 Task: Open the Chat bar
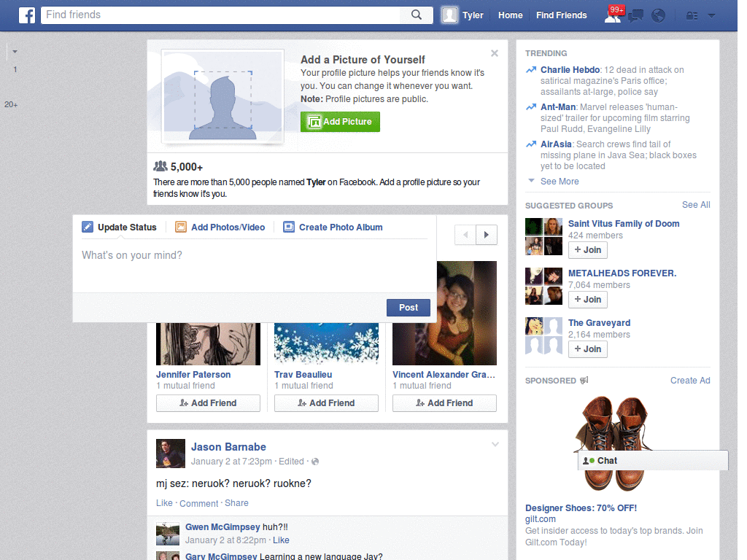(x=653, y=461)
